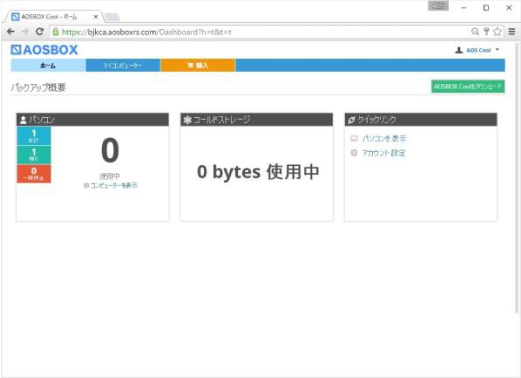Screen dimensions: 521x378
Task: Close the browser window
Action: click(509, 8)
